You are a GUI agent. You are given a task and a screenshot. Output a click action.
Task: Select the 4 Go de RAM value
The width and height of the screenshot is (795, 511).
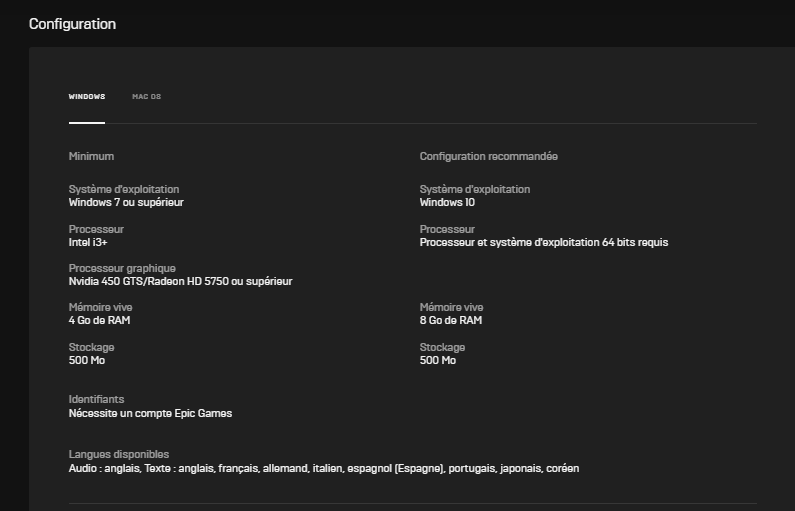click(x=99, y=320)
